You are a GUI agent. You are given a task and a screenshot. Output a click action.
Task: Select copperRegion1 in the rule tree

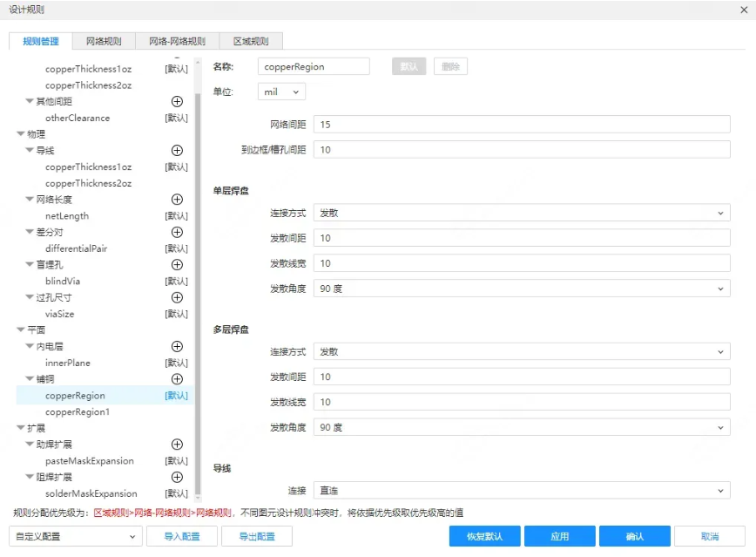(77, 411)
